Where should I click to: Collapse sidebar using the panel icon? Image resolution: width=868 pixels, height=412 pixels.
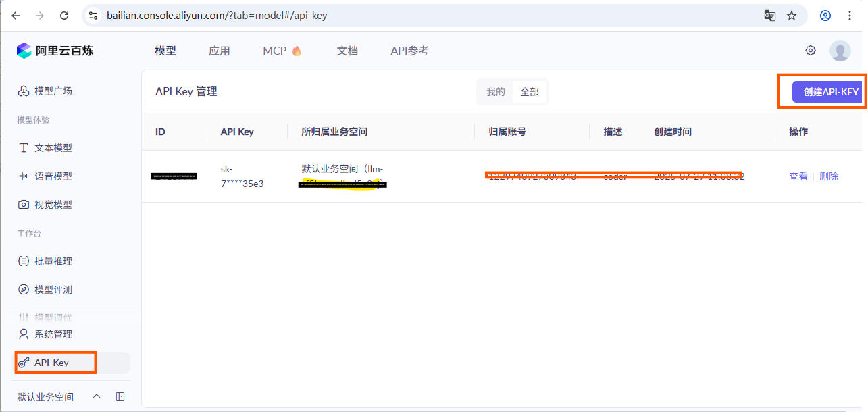[x=120, y=396]
